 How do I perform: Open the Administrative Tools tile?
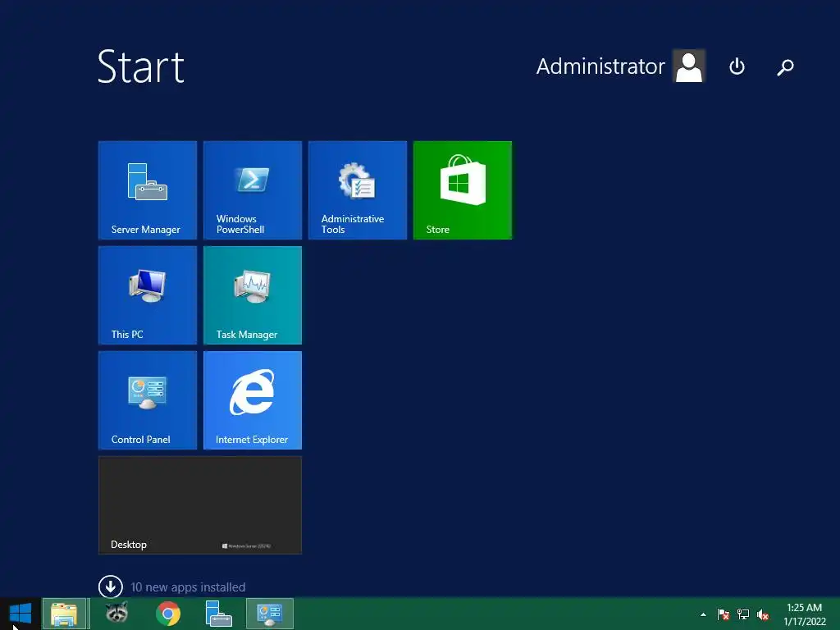point(358,190)
